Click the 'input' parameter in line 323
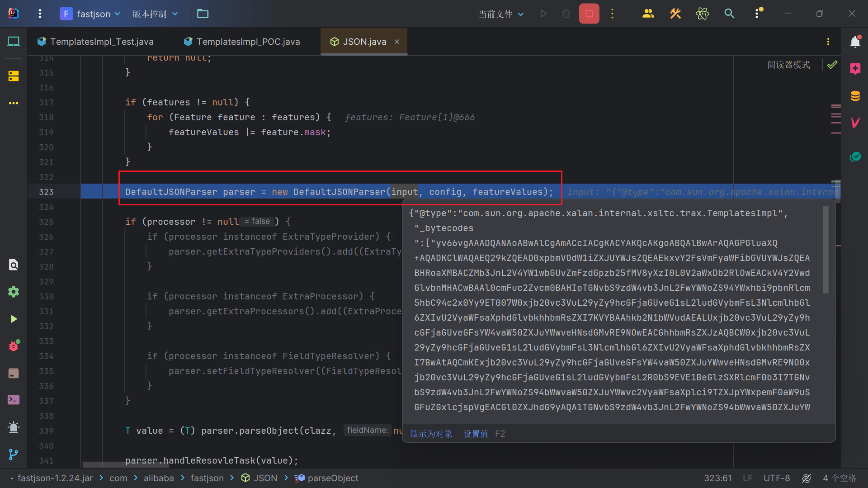Image resolution: width=868 pixels, height=488 pixels. (x=404, y=192)
